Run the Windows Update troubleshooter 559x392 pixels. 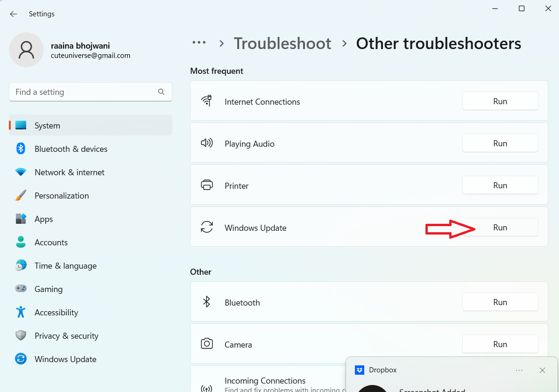(500, 228)
